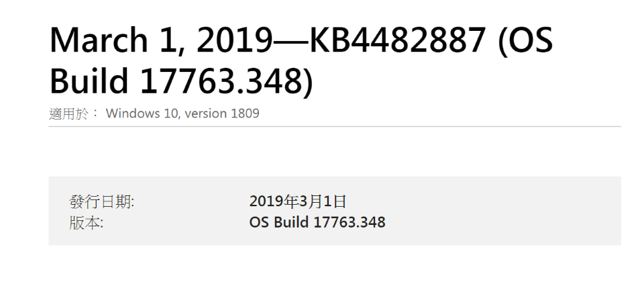Click the word March in the title

click(99, 40)
